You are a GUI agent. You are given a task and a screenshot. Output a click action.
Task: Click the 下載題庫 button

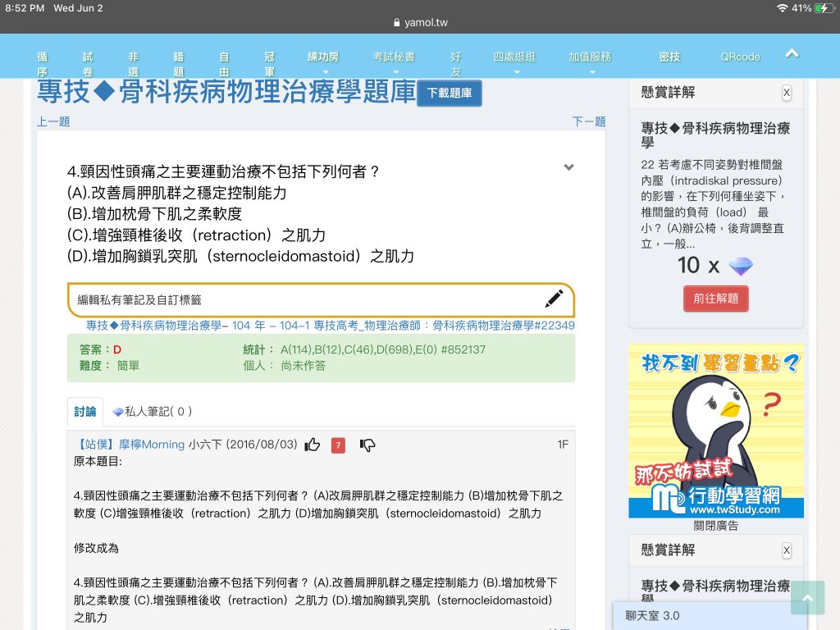[450, 94]
